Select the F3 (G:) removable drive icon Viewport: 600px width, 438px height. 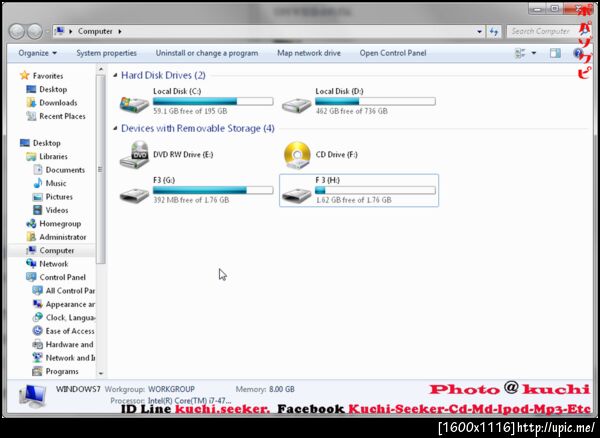[134, 195]
